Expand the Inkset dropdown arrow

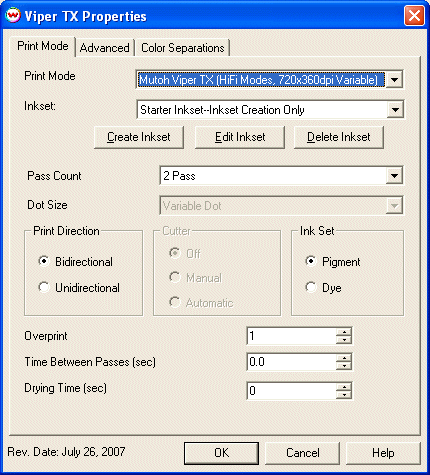pos(395,110)
